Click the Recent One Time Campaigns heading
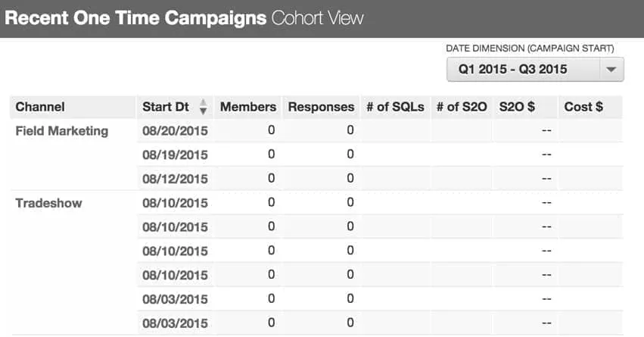Viewport: 644px width, 337px height. (135, 19)
